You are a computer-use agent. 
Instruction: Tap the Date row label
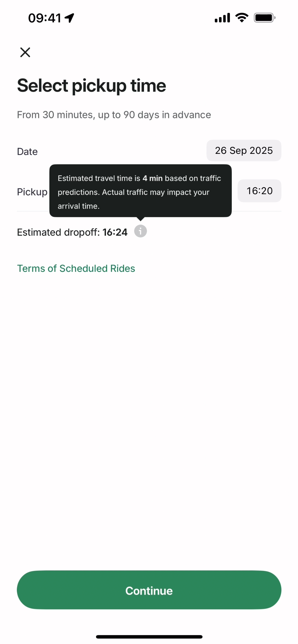click(27, 152)
